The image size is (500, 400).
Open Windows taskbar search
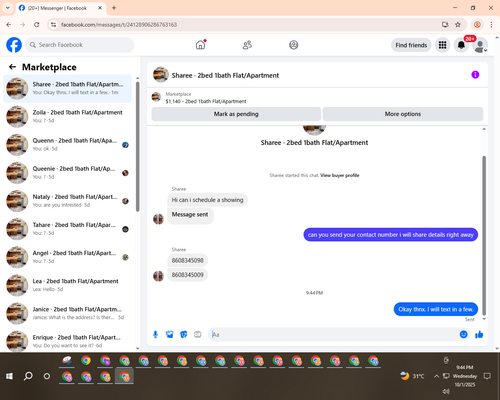tap(28, 376)
